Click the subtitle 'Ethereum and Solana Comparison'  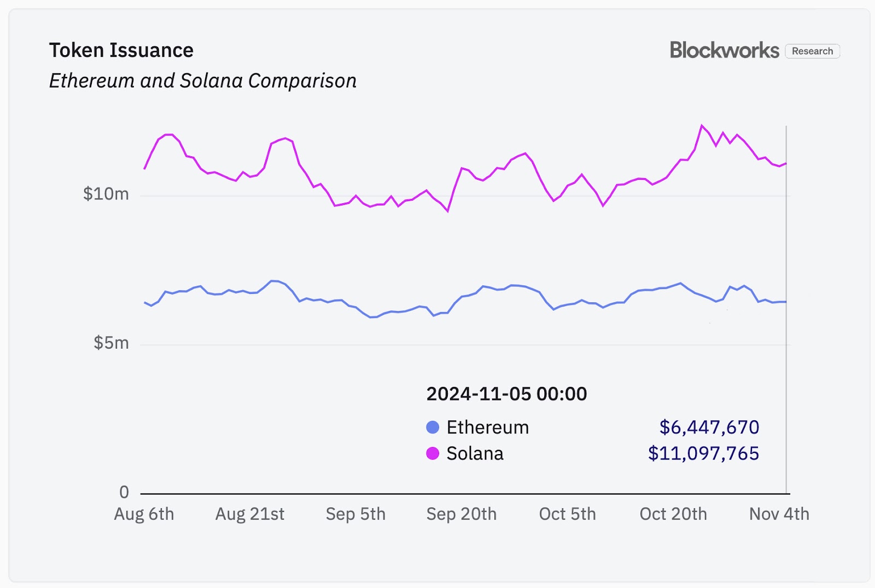203,81
